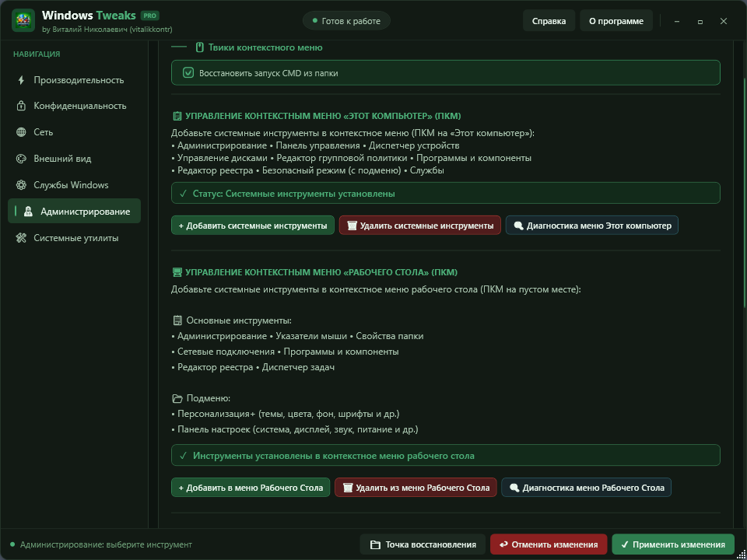
Task: Click the lightning icon next to Производительность
Action: click(x=21, y=80)
